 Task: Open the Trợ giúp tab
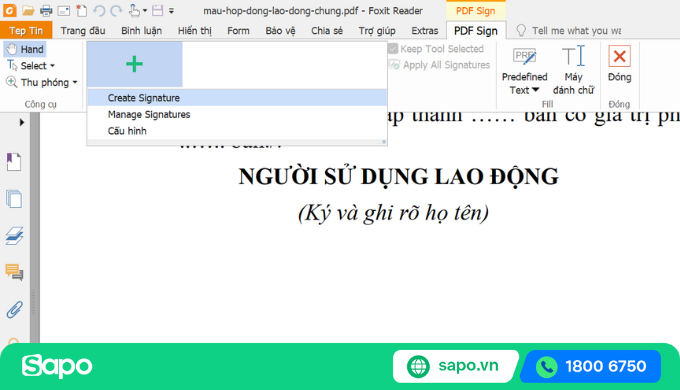[377, 31]
